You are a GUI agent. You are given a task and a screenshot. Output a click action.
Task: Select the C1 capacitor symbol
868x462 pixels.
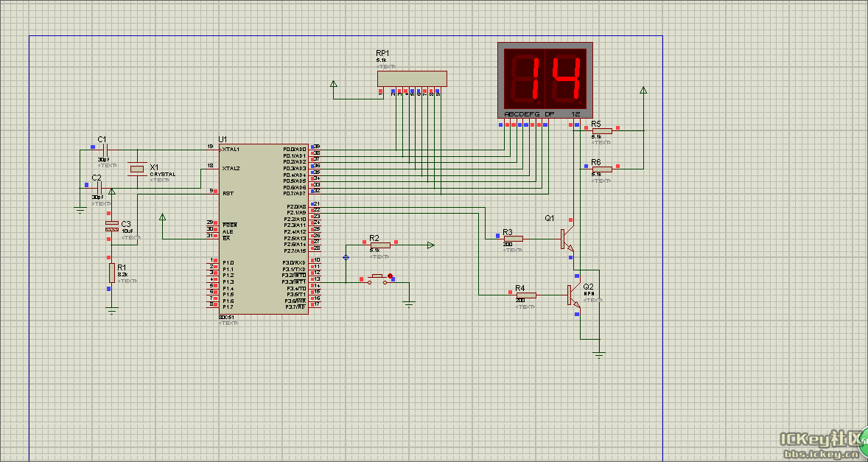point(105,150)
